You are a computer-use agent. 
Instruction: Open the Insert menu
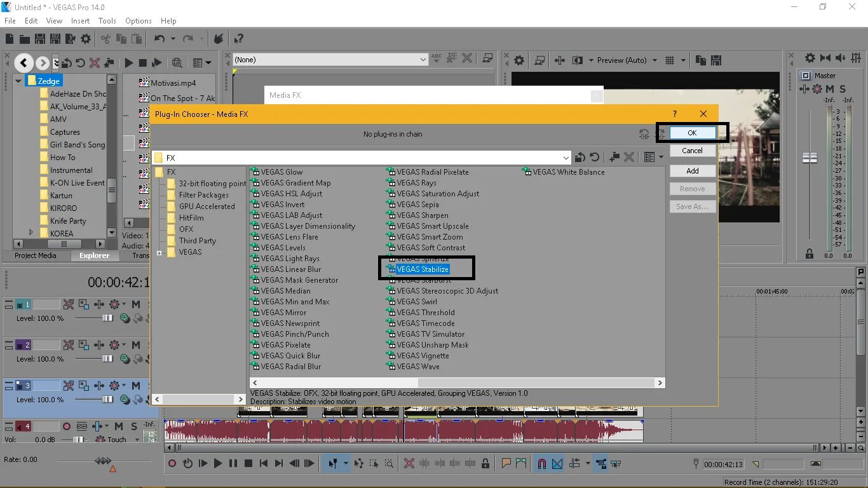(80, 21)
